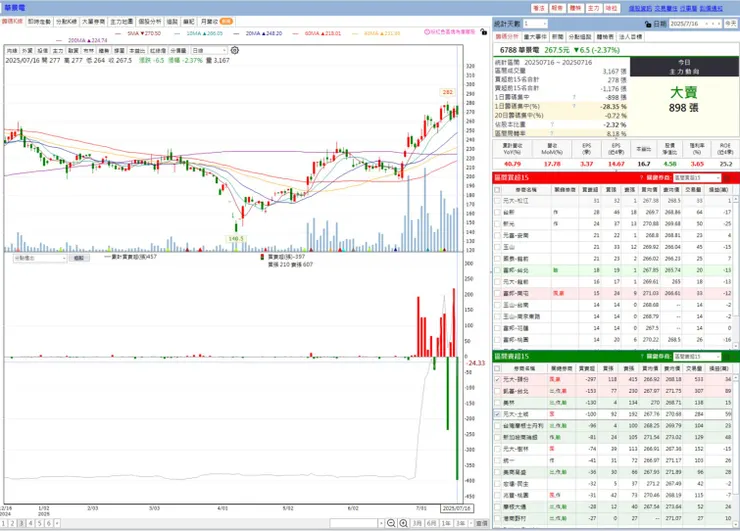Open the 區間賣超15 filter dropdown in green header
This screenshot has width=740, height=531.
(x=697, y=356)
